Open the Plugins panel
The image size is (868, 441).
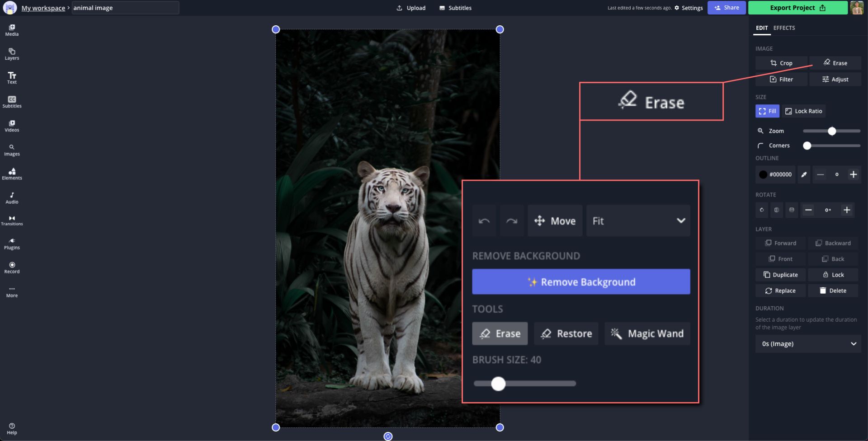tap(12, 244)
